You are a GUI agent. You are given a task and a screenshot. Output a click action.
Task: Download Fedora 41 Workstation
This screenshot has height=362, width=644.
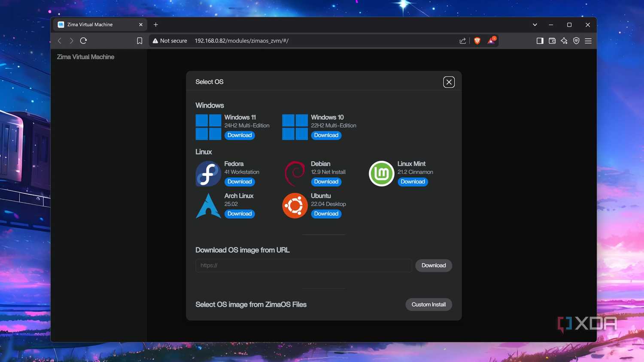coord(240,182)
